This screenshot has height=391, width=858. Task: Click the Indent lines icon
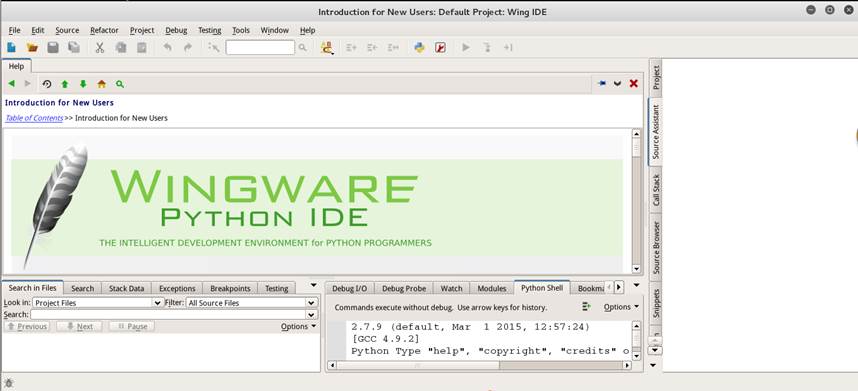(352, 48)
